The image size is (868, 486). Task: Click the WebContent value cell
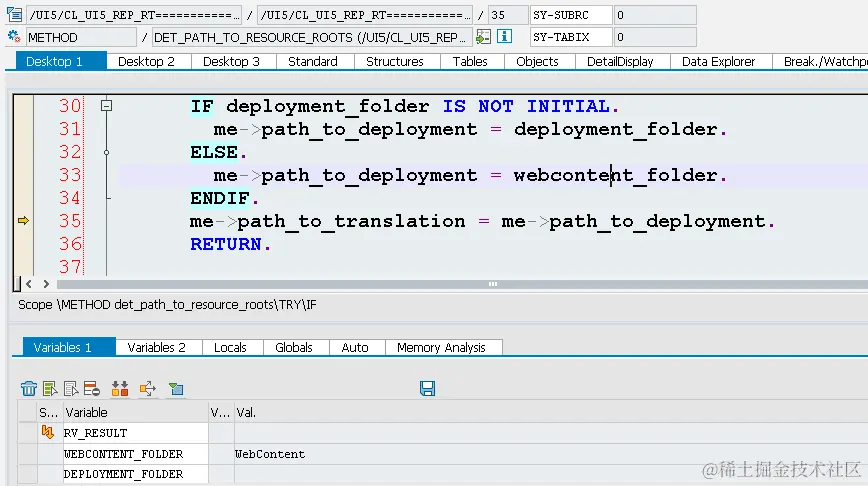tap(551, 454)
